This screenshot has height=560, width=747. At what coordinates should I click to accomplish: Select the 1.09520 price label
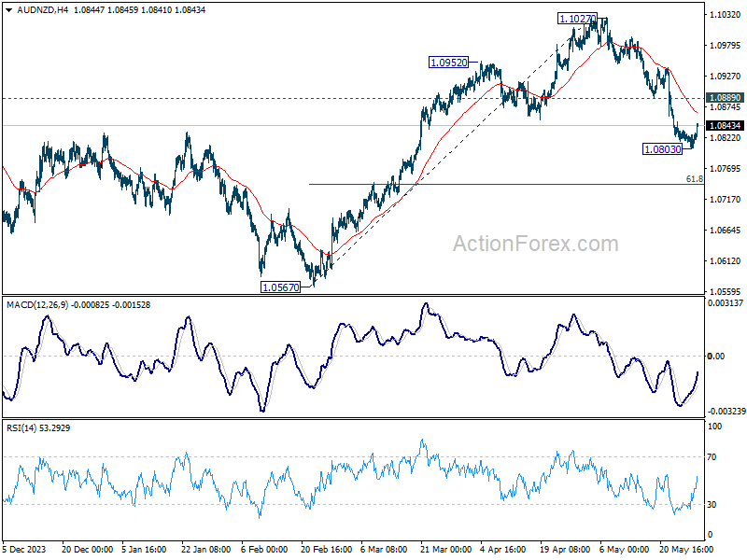(x=448, y=63)
